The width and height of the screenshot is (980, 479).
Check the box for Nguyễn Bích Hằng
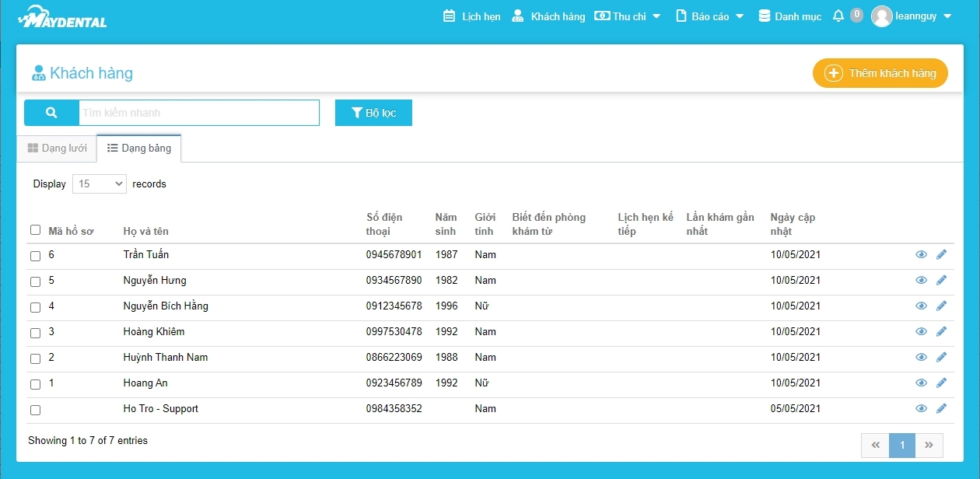(x=35, y=307)
